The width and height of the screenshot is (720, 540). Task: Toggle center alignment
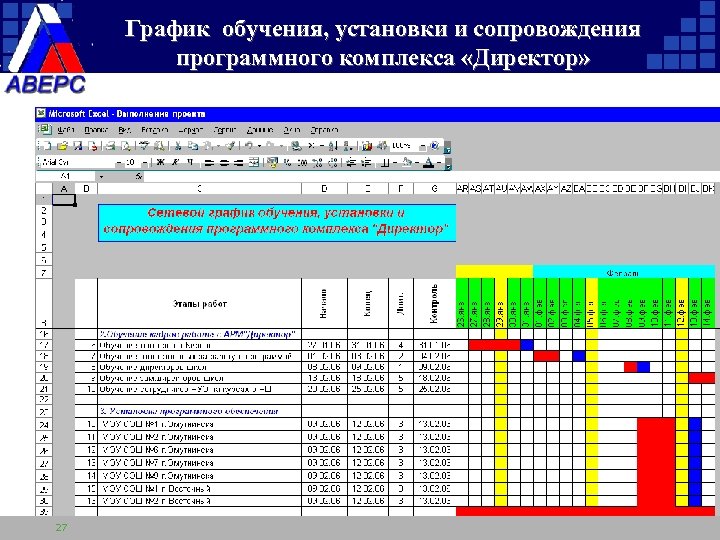pyautogui.click(x=224, y=163)
